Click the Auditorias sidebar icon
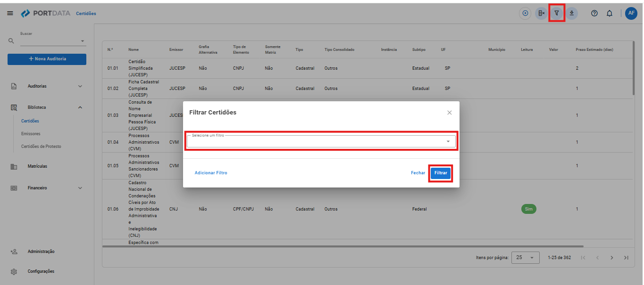644x285 pixels. 14,86
